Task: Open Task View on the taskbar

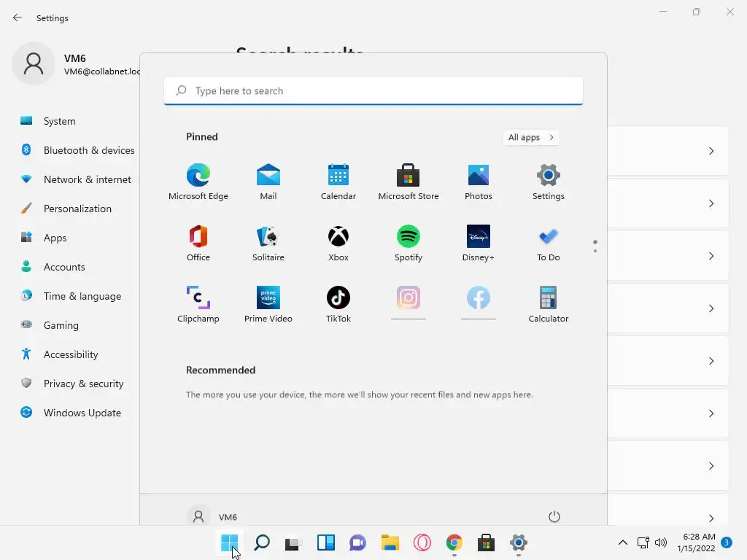Action: [293, 542]
